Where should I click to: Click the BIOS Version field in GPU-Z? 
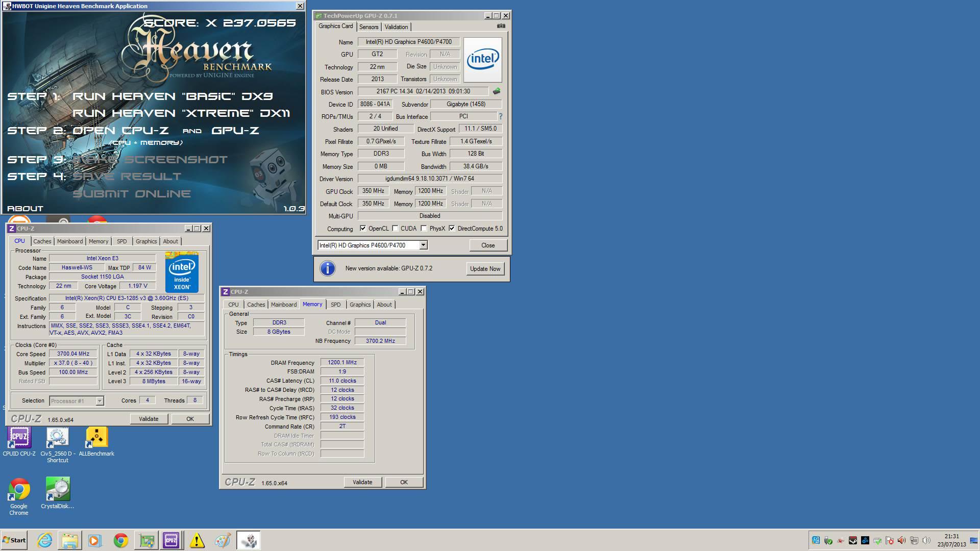tap(423, 91)
